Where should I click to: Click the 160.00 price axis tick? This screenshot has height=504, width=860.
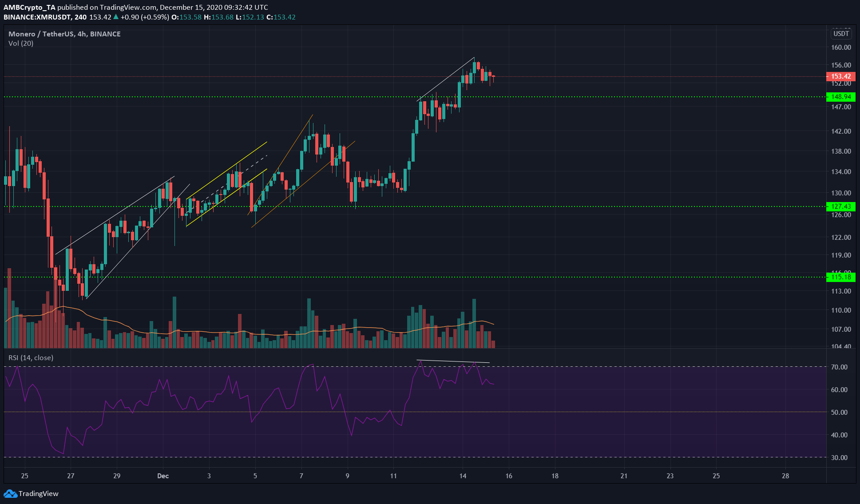(841, 47)
